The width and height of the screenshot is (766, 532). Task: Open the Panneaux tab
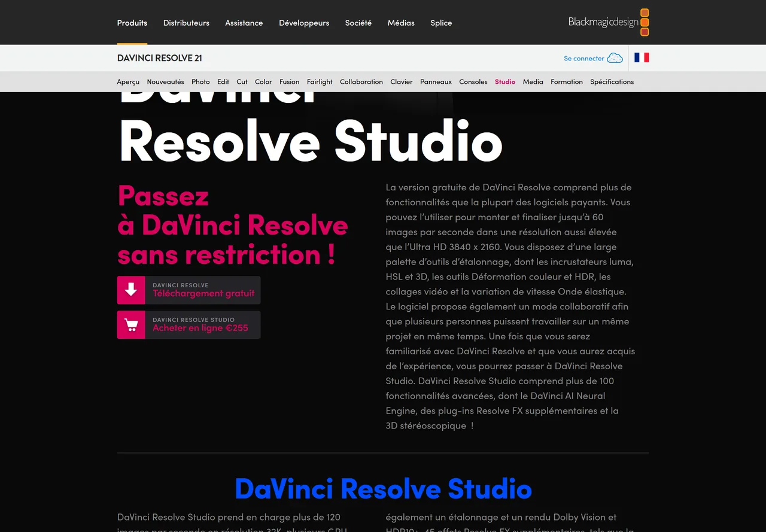tap(436, 82)
